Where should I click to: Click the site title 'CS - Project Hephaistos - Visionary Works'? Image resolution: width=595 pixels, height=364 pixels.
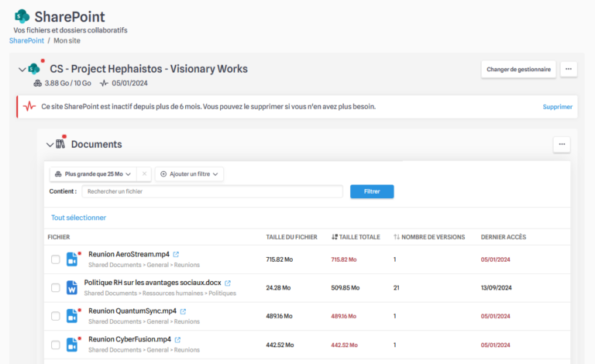[149, 69]
